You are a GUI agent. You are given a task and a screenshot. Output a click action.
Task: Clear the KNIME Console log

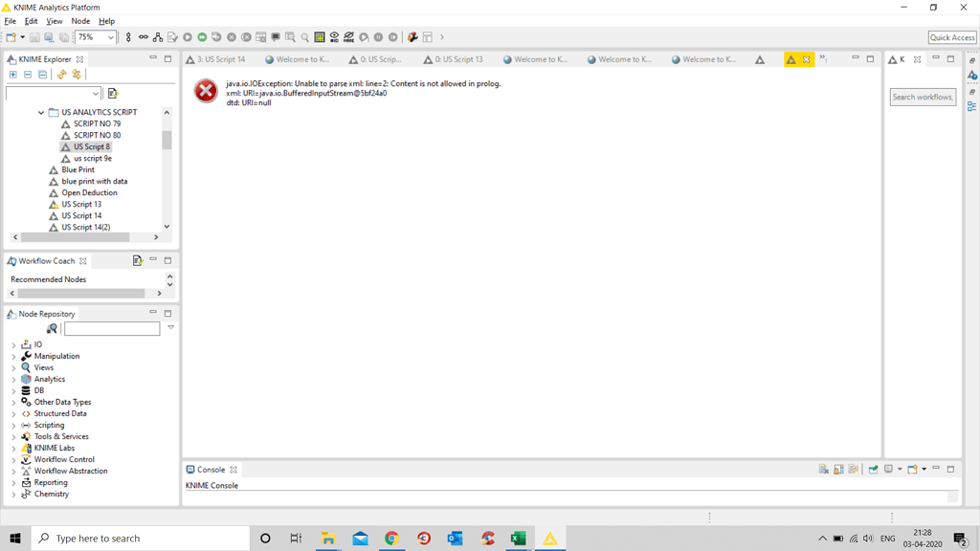823,469
